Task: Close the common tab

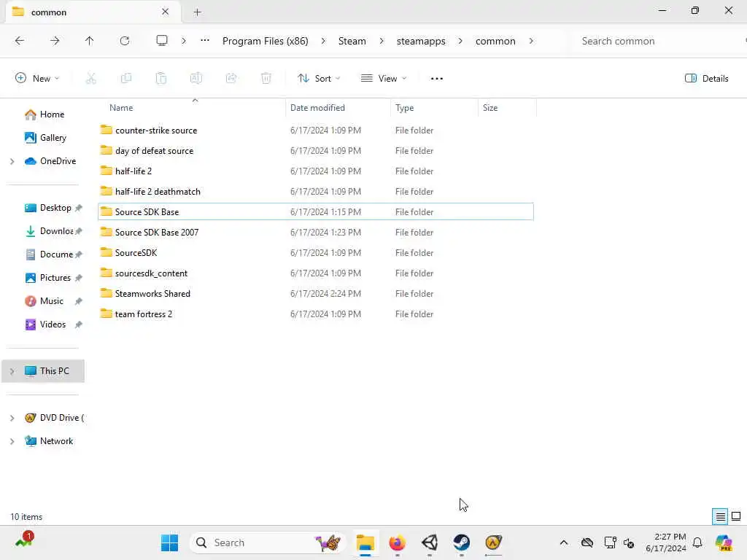Action: coord(166,12)
